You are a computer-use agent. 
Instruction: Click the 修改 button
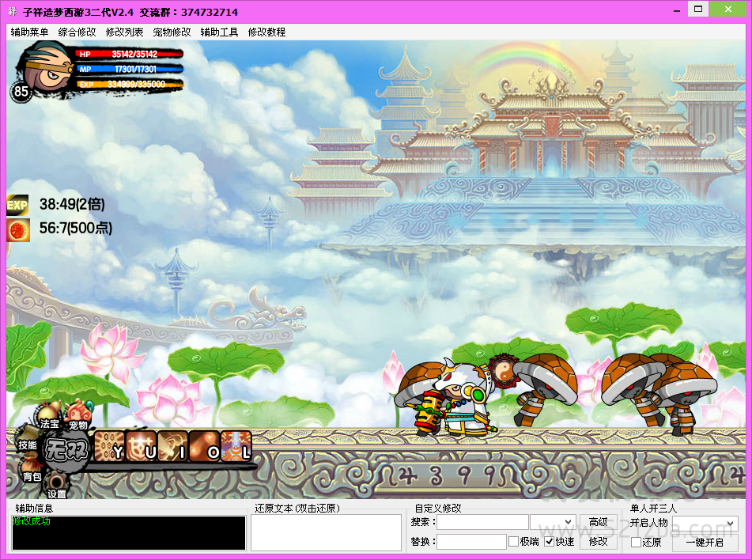tap(599, 542)
